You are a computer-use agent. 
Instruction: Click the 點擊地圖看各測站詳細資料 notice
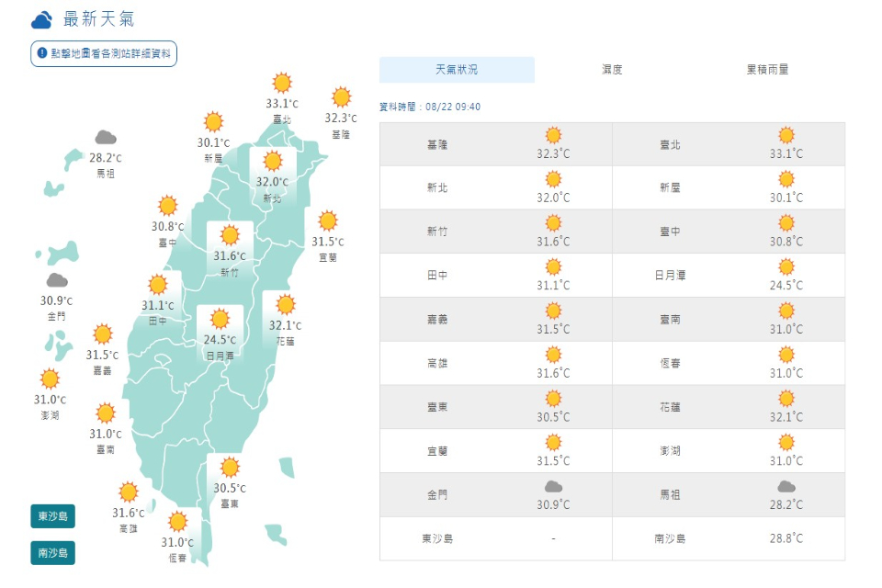coord(104,54)
